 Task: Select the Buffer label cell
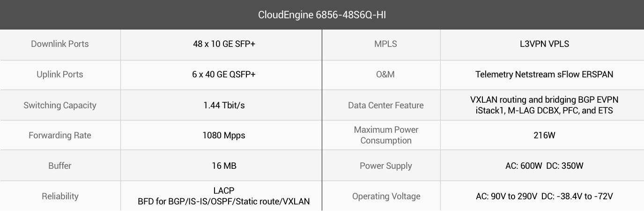pos(60,166)
